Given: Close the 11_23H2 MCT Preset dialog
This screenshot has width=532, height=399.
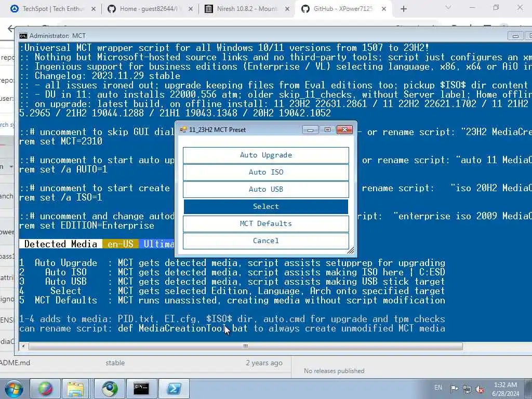Looking at the screenshot, I should pyautogui.click(x=344, y=129).
